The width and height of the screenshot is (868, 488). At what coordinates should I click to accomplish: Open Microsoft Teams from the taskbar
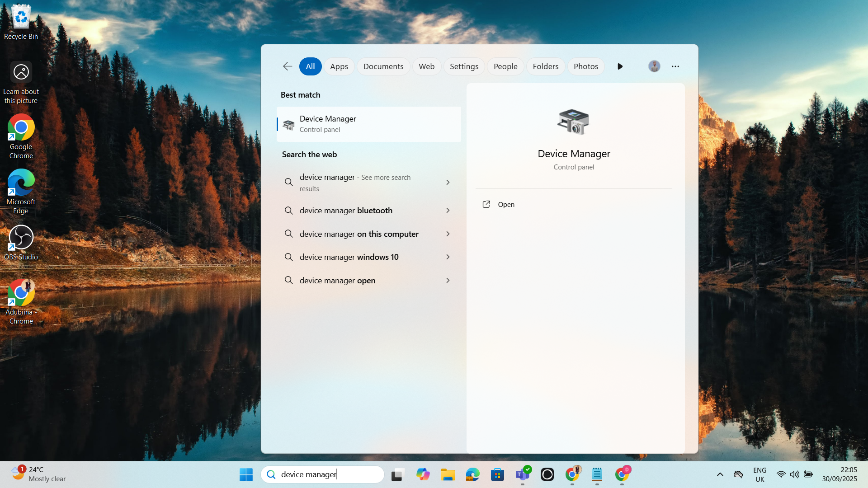click(x=522, y=474)
